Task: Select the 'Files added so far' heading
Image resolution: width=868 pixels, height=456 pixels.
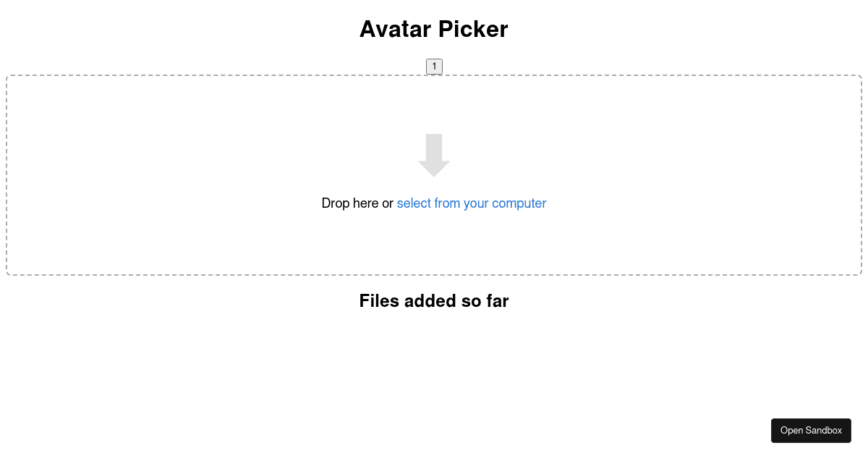Action: [x=433, y=301]
